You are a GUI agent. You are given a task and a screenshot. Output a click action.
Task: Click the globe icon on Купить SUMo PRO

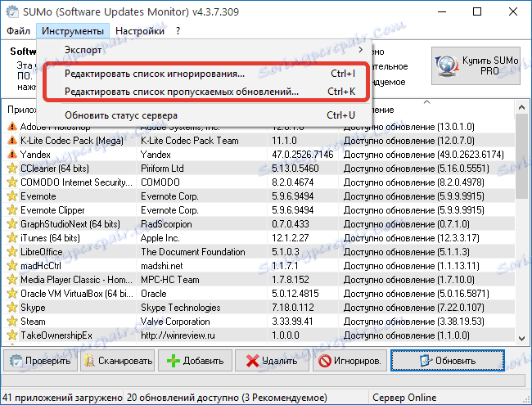(446, 66)
